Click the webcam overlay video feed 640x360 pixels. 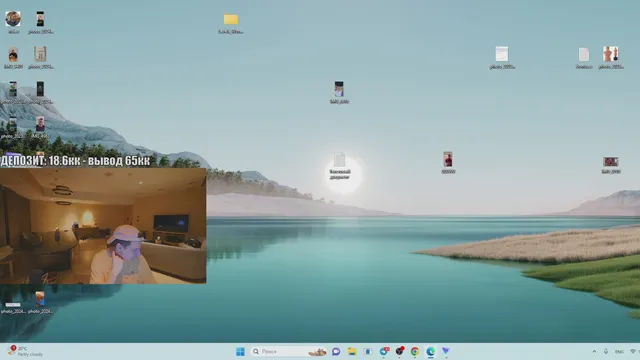click(103, 226)
